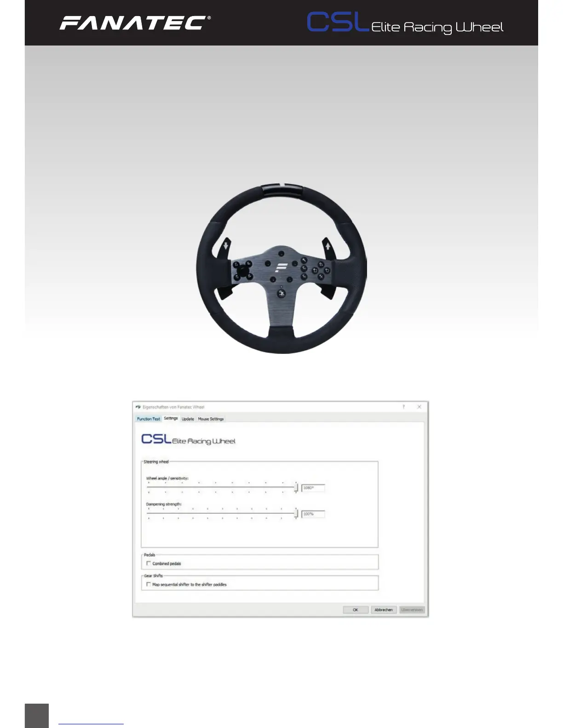The width and height of the screenshot is (563, 728).
Task: Click the Fanatec logo in the page header
Action: 135,23
